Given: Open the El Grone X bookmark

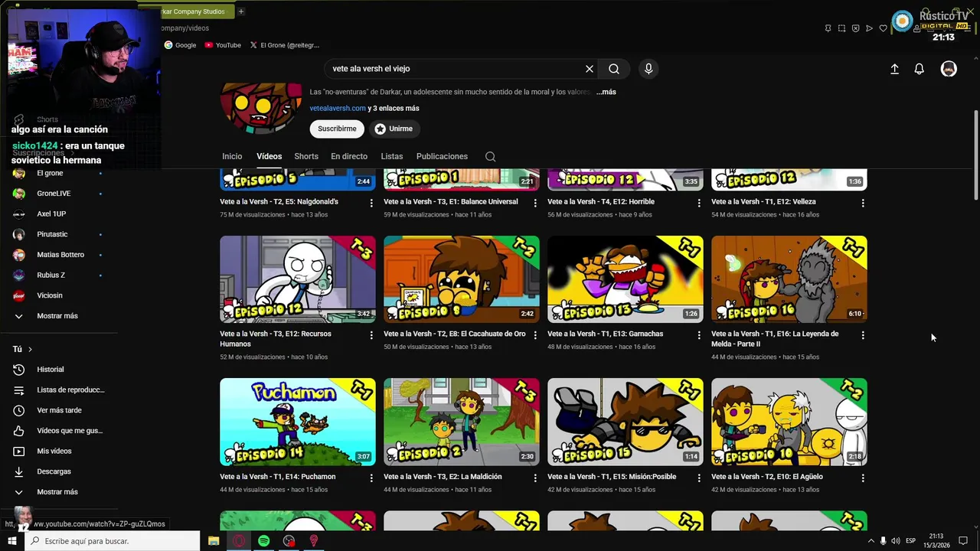Looking at the screenshot, I should (x=285, y=45).
